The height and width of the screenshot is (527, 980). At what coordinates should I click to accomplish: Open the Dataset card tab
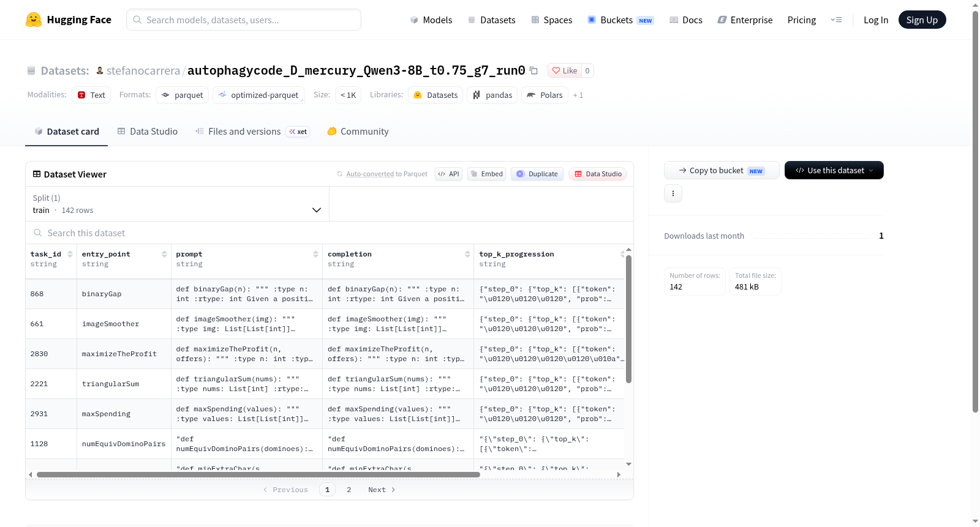(x=66, y=131)
